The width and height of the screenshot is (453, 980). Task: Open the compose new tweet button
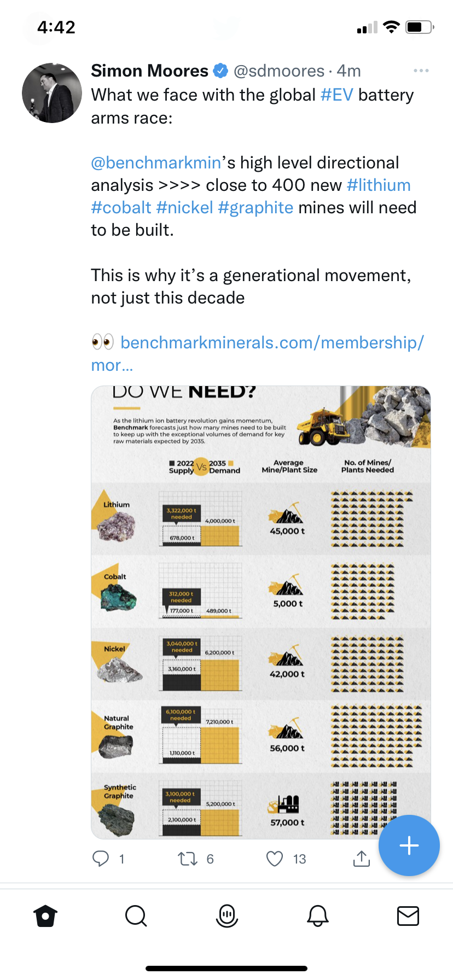point(409,845)
